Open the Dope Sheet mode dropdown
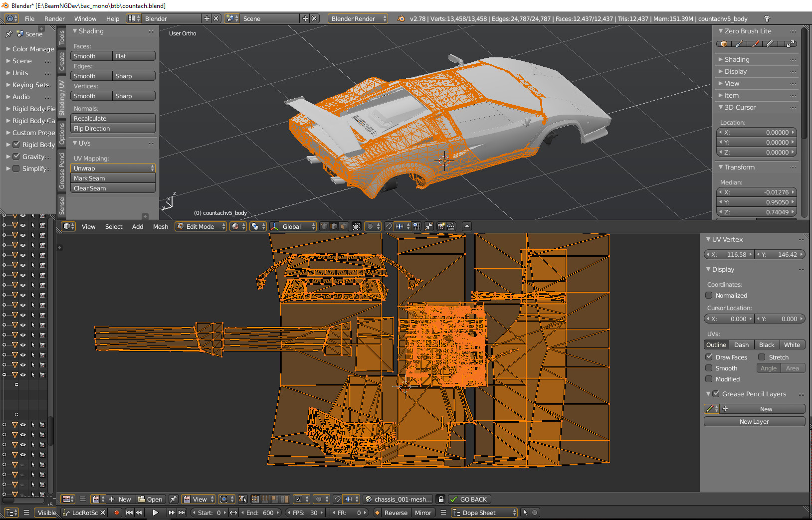This screenshot has width=812, height=520. [484, 513]
